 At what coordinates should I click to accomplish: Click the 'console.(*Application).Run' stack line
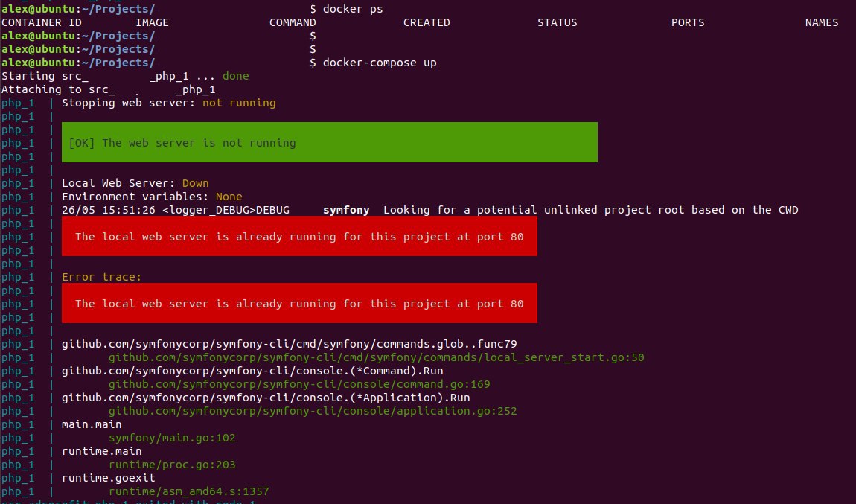[266, 398]
